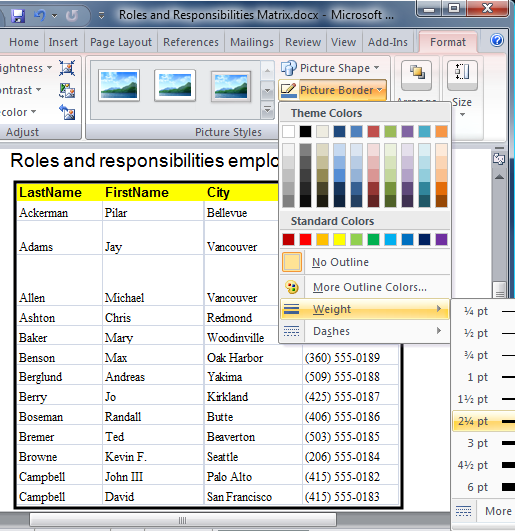The width and height of the screenshot is (515, 531).
Task: Switch to the View tab
Action: tap(343, 42)
